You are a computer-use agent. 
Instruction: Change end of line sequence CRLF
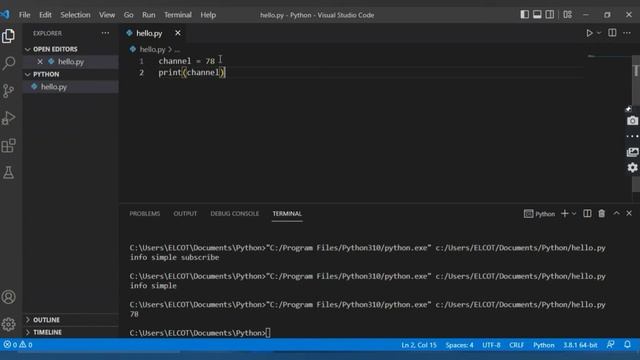pos(516,345)
